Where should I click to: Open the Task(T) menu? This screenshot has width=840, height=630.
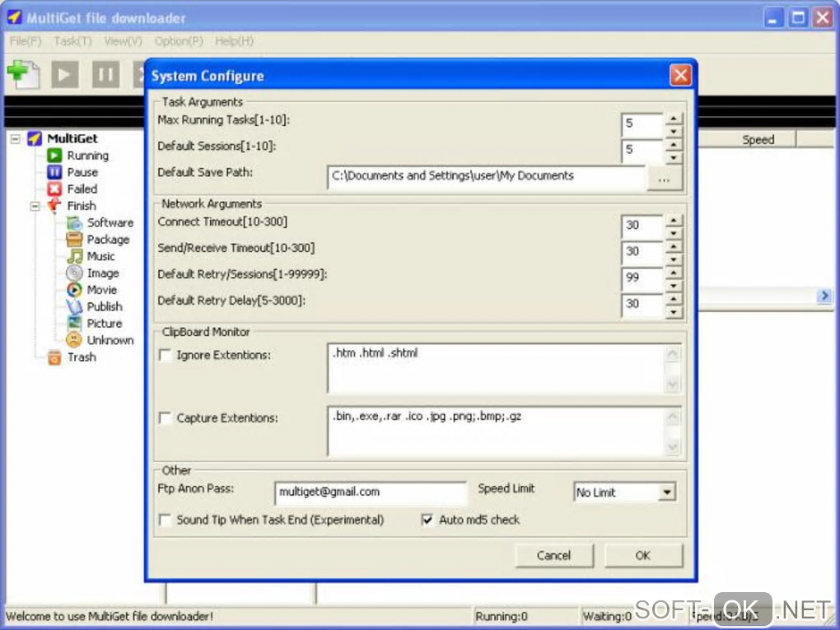pos(72,41)
